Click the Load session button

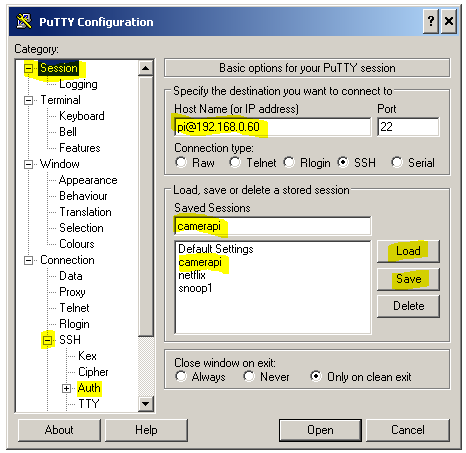pyautogui.click(x=408, y=251)
